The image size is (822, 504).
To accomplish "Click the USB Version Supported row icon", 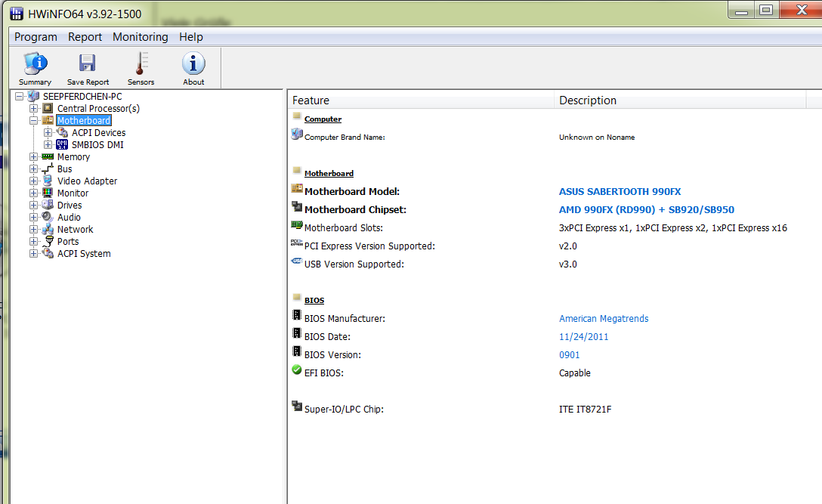I will [297, 261].
